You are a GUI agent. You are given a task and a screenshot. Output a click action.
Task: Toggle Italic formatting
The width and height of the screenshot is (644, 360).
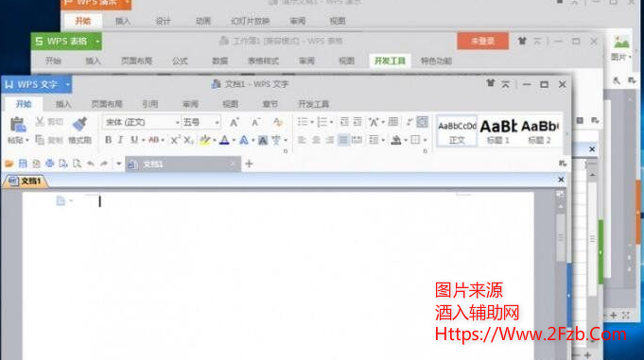coord(121,140)
